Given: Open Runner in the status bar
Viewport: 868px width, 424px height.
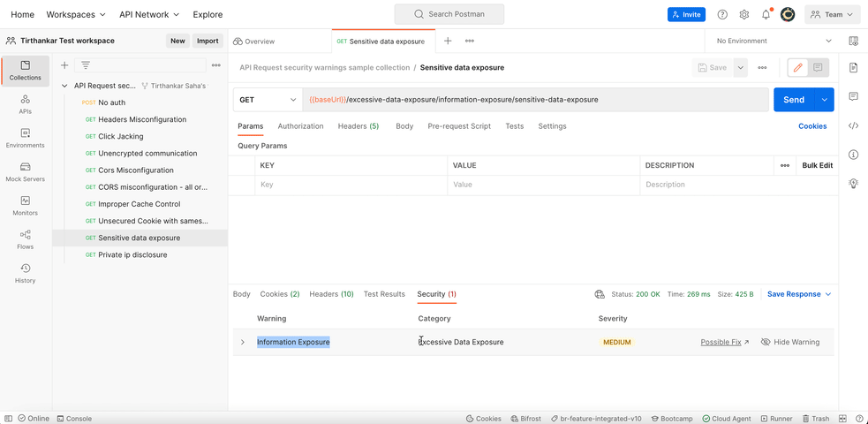Looking at the screenshot, I should tap(777, 419).
